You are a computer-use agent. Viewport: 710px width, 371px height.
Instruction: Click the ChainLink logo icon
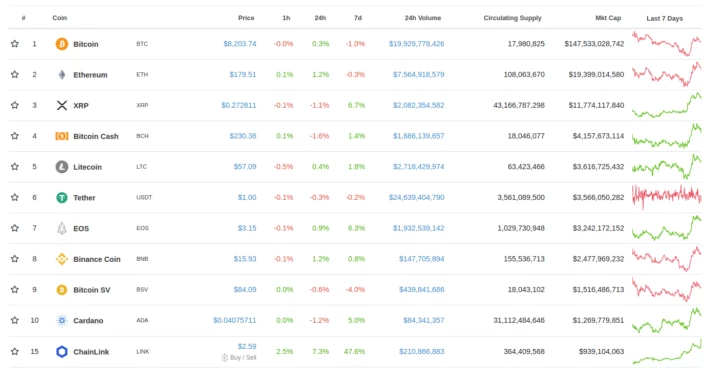(x=62, y=352)
